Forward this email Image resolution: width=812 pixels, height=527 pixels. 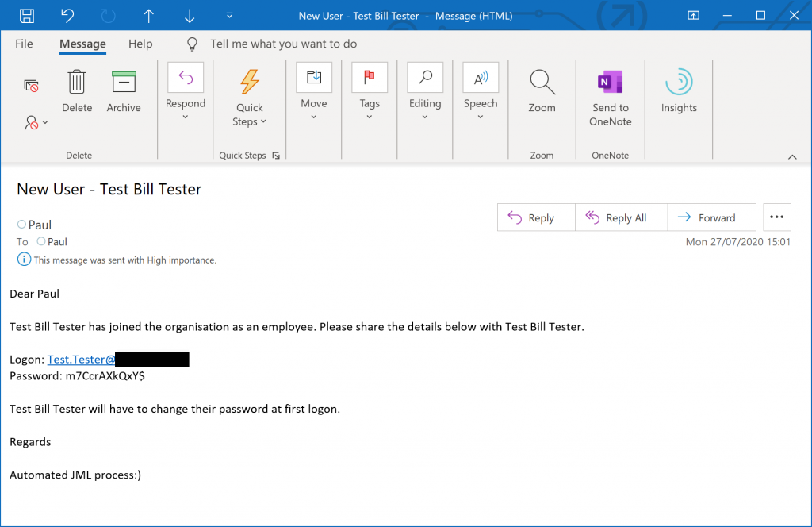point(711,217)
